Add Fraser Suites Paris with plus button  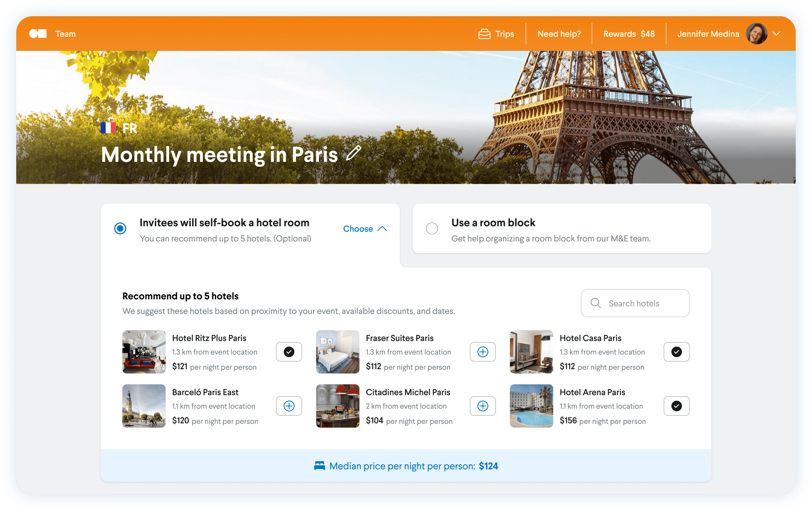(483, 352)
